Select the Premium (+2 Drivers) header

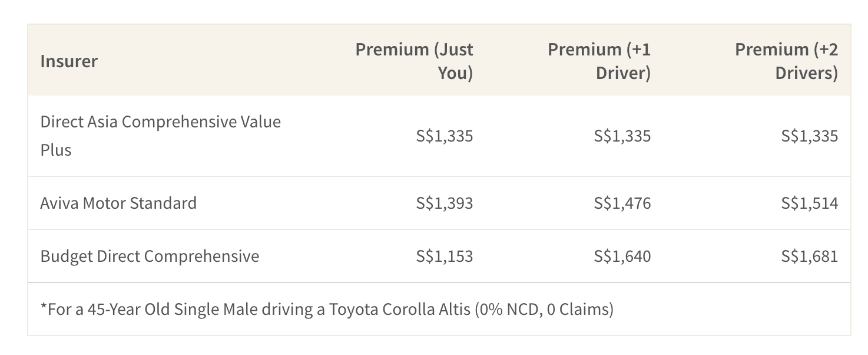click(x=786, y=61)
